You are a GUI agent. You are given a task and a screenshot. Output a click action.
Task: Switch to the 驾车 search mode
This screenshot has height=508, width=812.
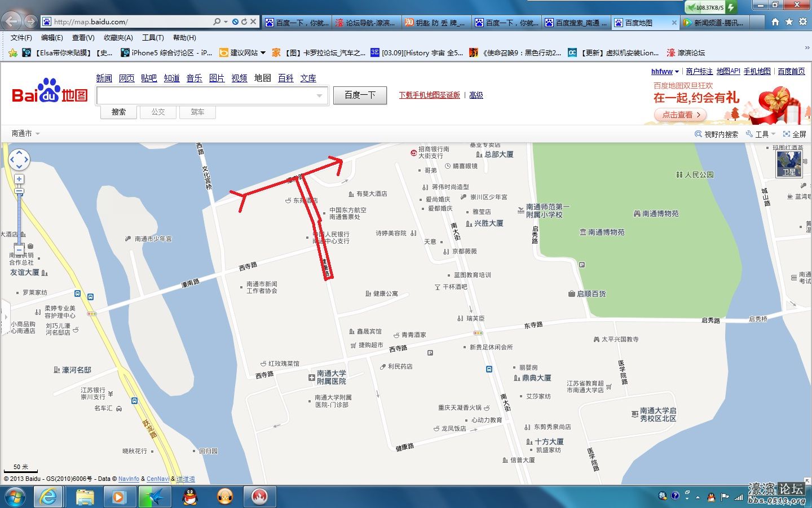click(197, 112)
